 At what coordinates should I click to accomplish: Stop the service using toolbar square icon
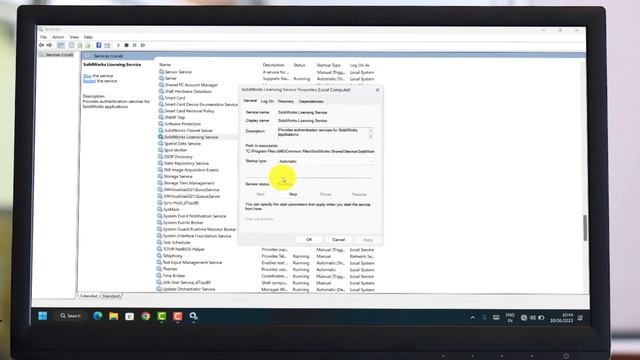(x=127, y=45)
